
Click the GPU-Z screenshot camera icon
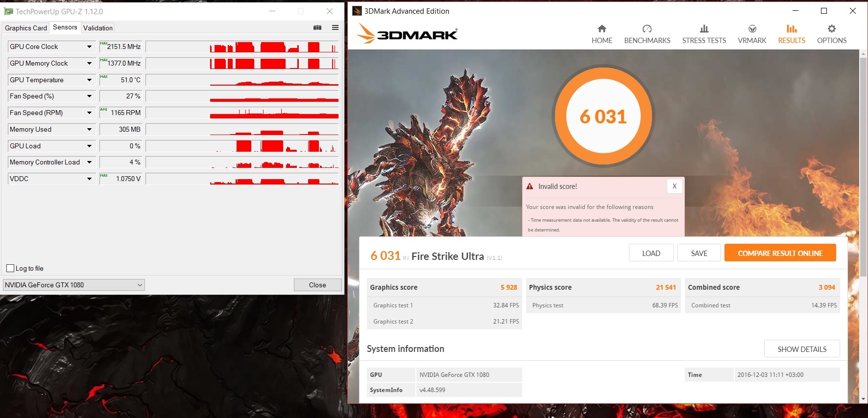pos(317,27)
